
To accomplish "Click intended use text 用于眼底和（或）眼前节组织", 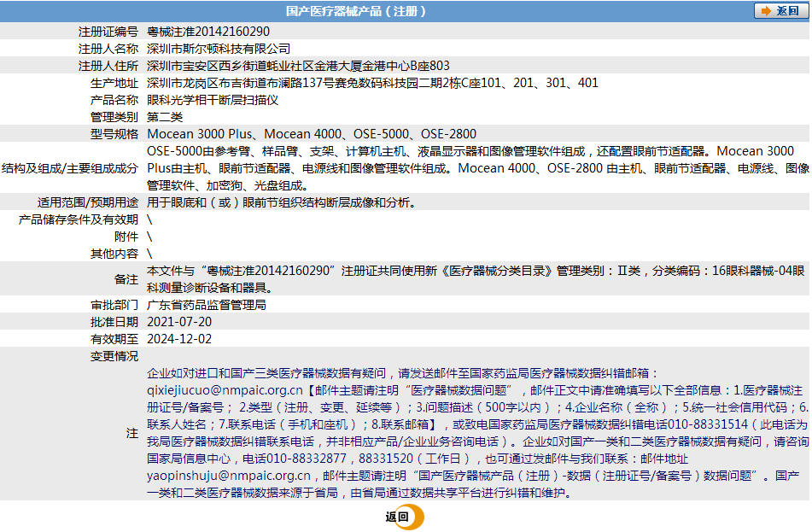I will coord(283,202).
